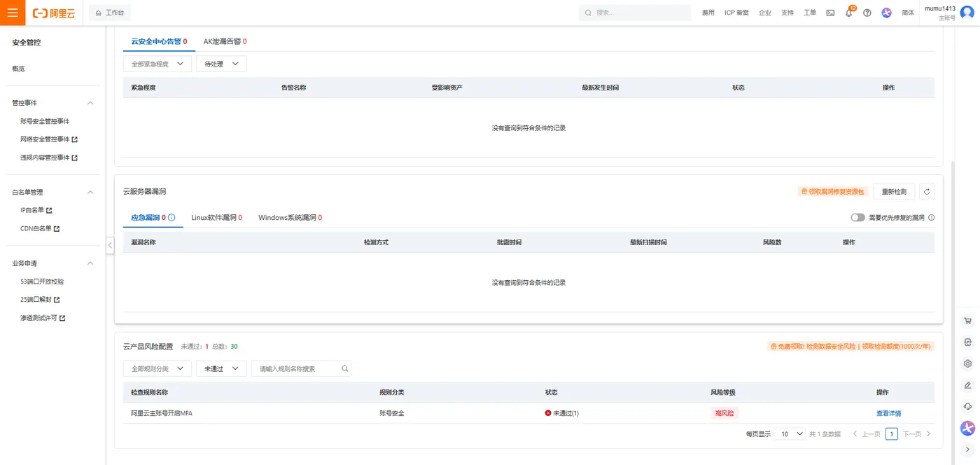
Task: Collapse right rail with chevron icon
Action: tap(968, 450)
